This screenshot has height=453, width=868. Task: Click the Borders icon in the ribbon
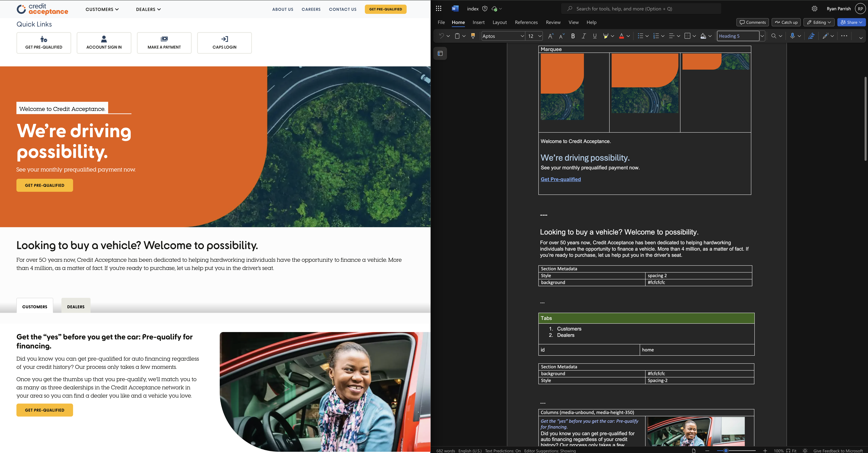(687, 36)
